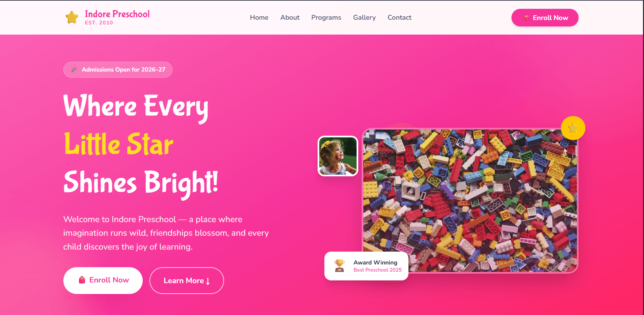Open the large Lego bricks image

(470, 200)
